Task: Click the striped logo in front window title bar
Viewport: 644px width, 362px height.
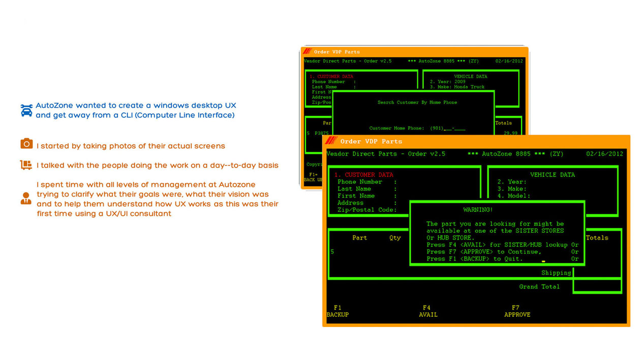Action: tap(331, 141)
